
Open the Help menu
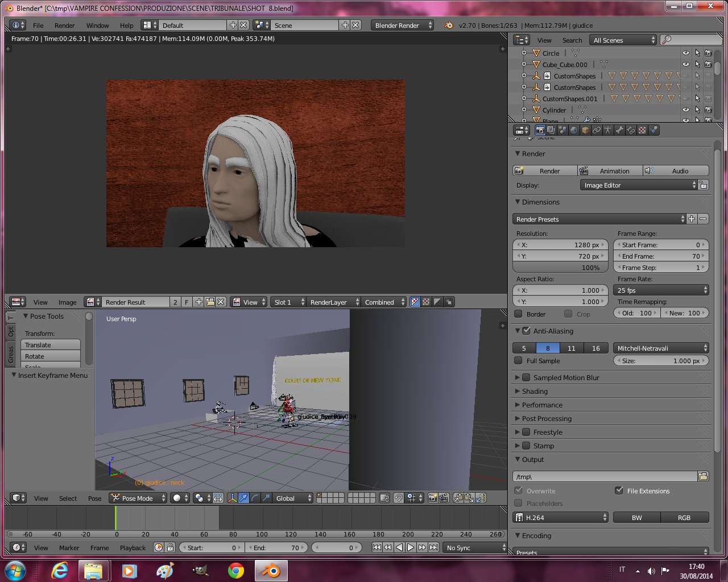pos(126,25)
